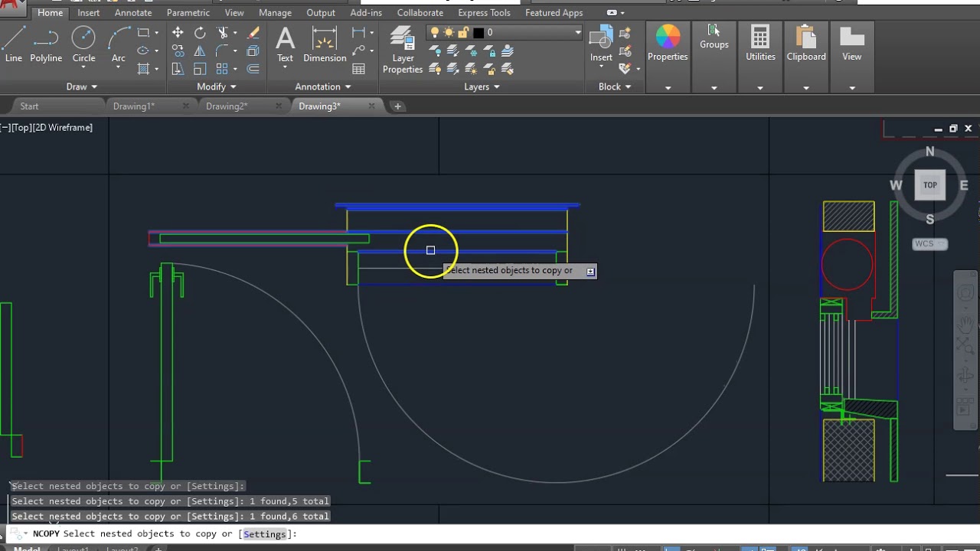Click the Linear dimension icon
The width and height of the screenshot is (980, 551).
tap(358, 32)
